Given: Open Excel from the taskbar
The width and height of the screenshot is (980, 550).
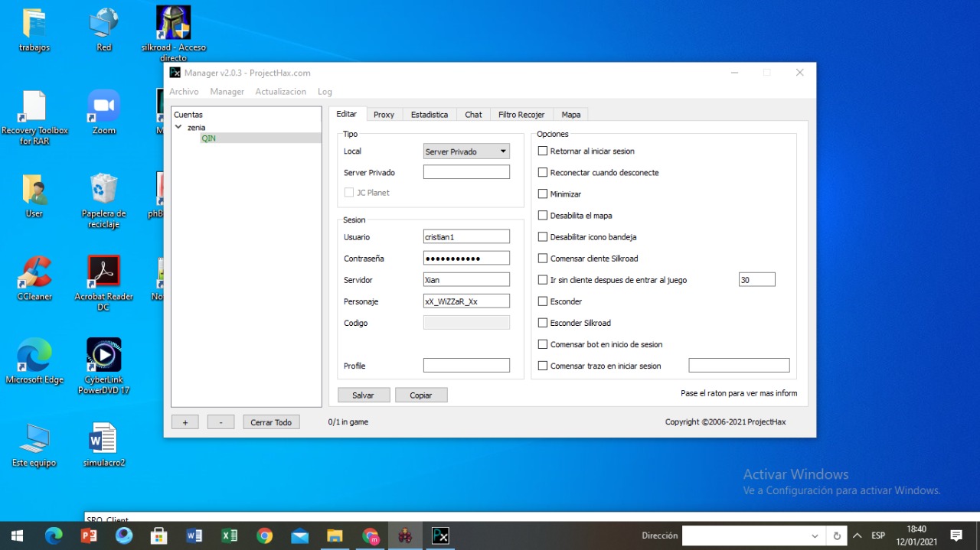Looking at the screenshot, I should 229,535.
